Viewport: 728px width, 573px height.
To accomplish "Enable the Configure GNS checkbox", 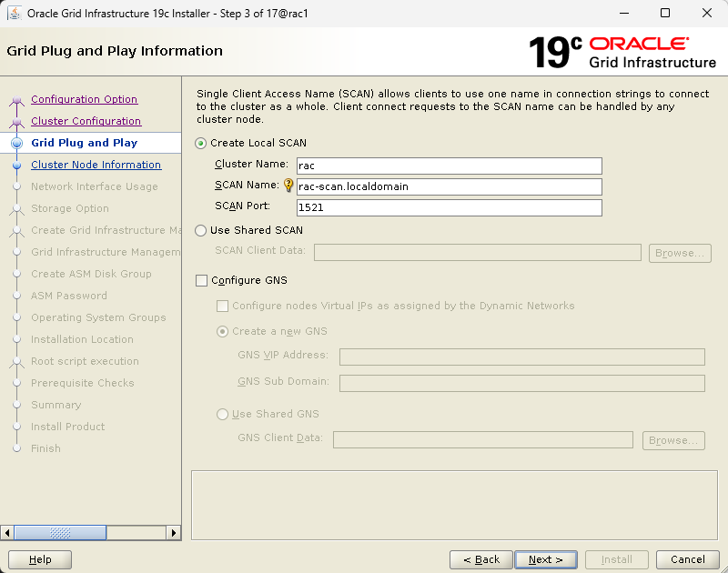I will [201, 281].
